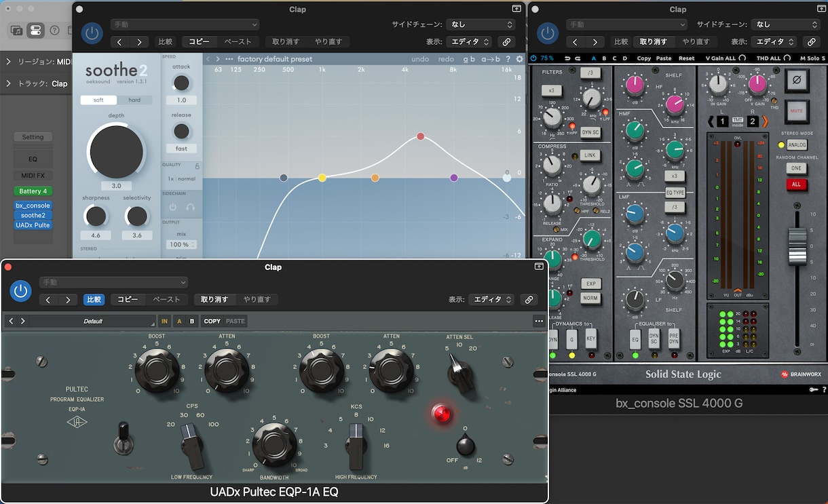
Task: Select orange band node in soothe2 graph
Action: 375,178
